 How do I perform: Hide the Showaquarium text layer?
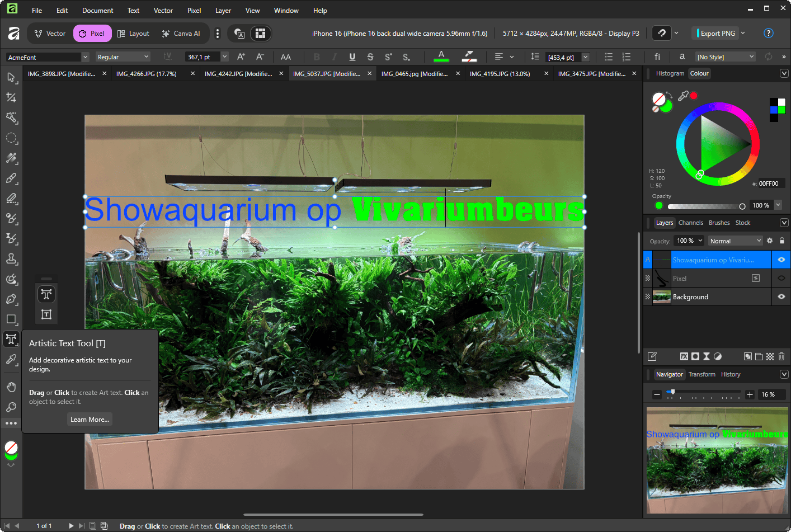(781, 260)
